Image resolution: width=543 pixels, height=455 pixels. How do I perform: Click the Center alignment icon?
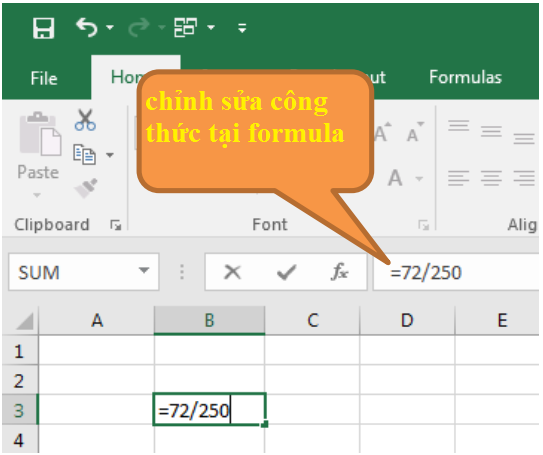point(491,178)
